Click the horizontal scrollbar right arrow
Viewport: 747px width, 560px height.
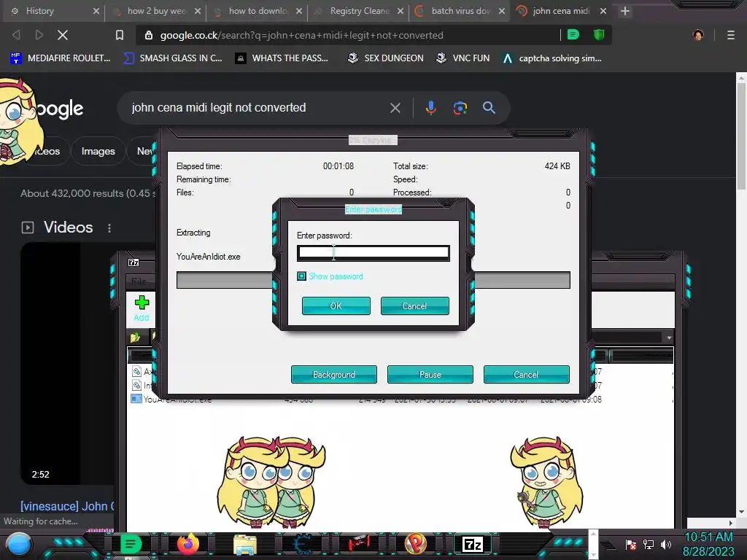point(730,522)
